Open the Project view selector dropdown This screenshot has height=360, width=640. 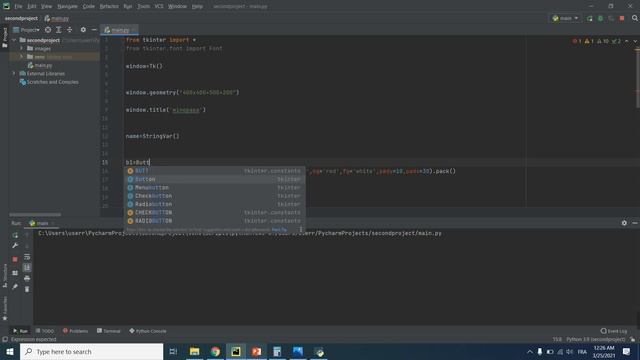coord(27,30)
